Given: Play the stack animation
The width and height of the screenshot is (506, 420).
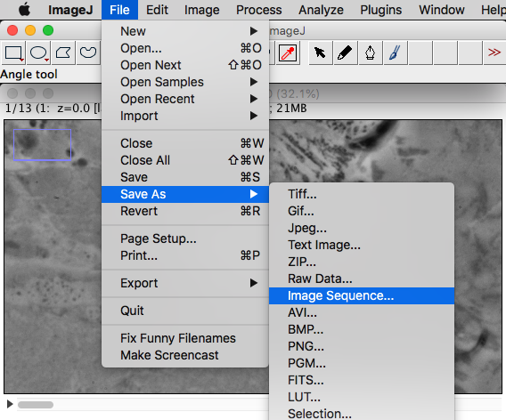Looking at the screenshot, I should point(10,404).
